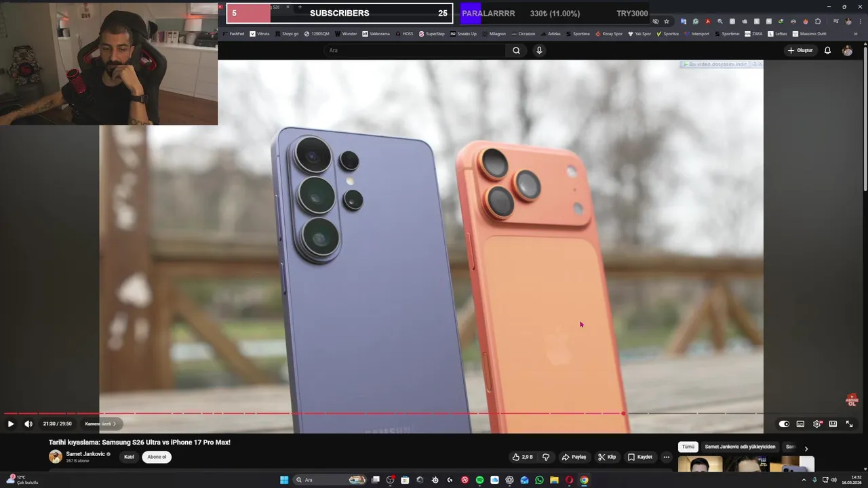Open the Kamera özeti chapter list

tap(100, 424)
